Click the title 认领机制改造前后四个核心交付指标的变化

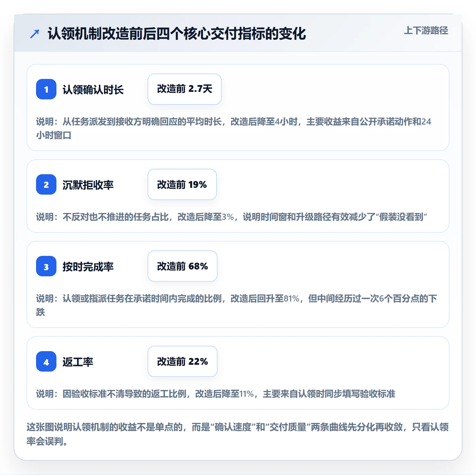pyautogui.click(x=177, y=34)
